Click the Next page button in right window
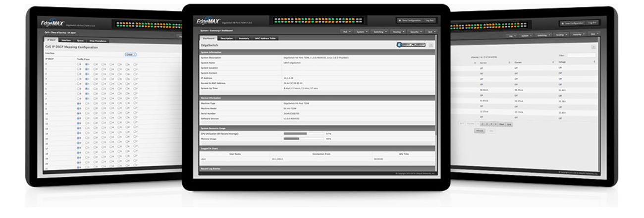Viewport: 644px width, 218px height. click(x=502, y=124)
